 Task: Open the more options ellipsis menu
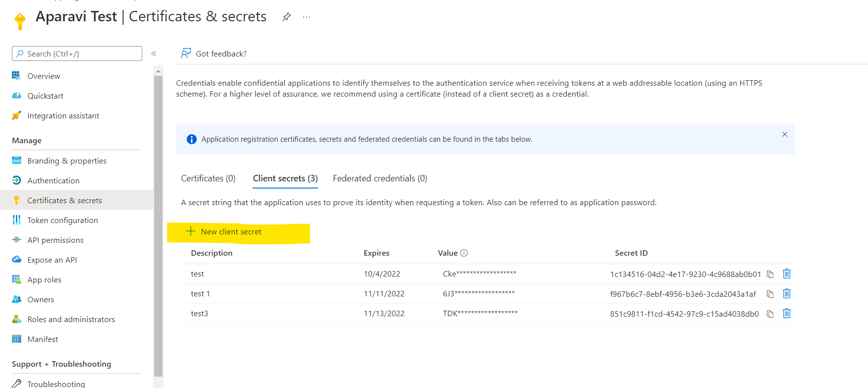coord(307,17)
